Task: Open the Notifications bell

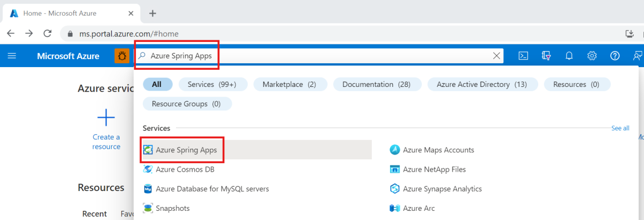Action: [x=569, y=56]
